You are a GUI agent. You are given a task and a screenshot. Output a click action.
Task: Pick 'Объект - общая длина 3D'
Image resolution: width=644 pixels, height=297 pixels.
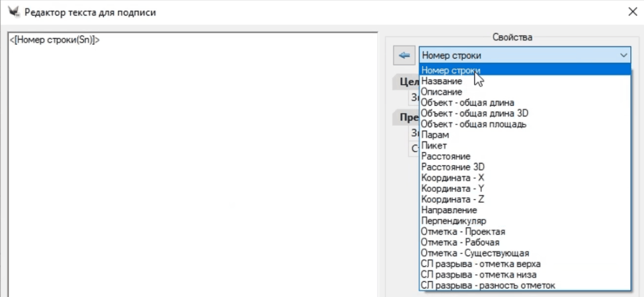[474, 114]
